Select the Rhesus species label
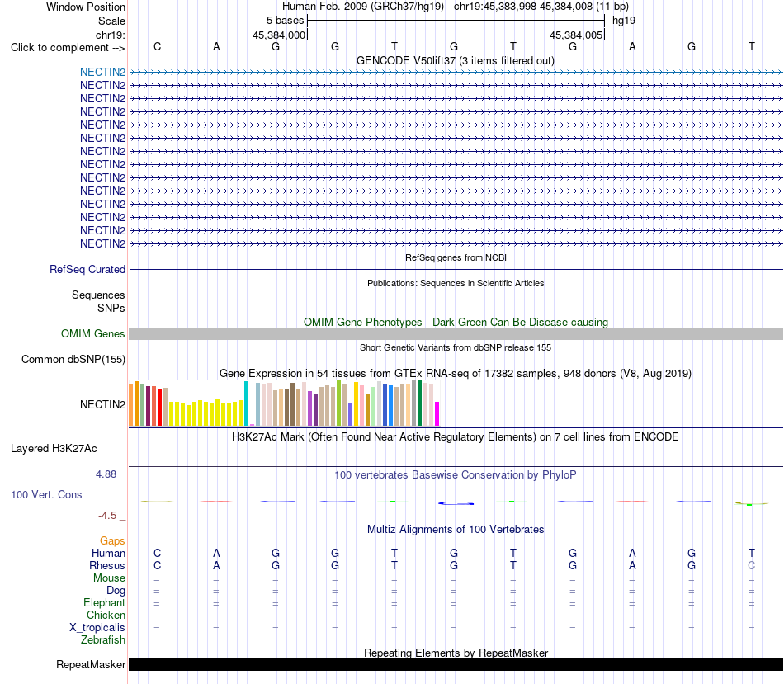 point(107,565)
